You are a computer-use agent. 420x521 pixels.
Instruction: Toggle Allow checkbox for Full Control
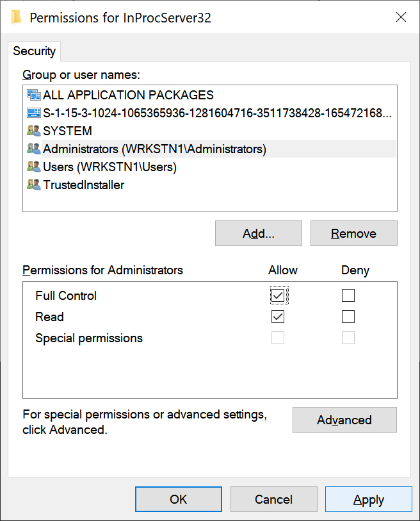(278, 295)
